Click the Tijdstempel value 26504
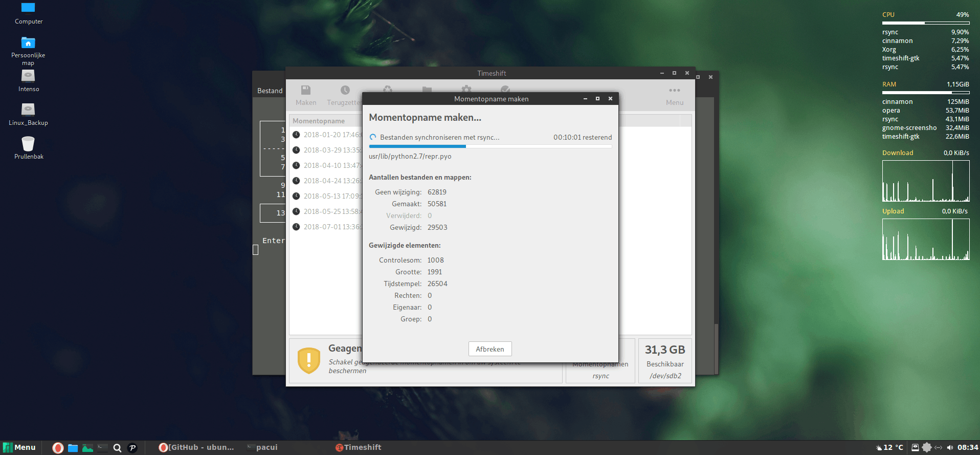Image resolution: width=980 pixels, height=455 pixels. 437,284
